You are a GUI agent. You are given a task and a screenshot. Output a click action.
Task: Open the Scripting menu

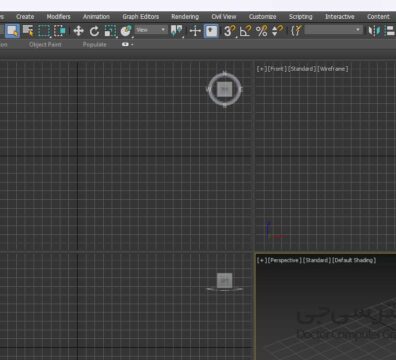pos(301,16)
